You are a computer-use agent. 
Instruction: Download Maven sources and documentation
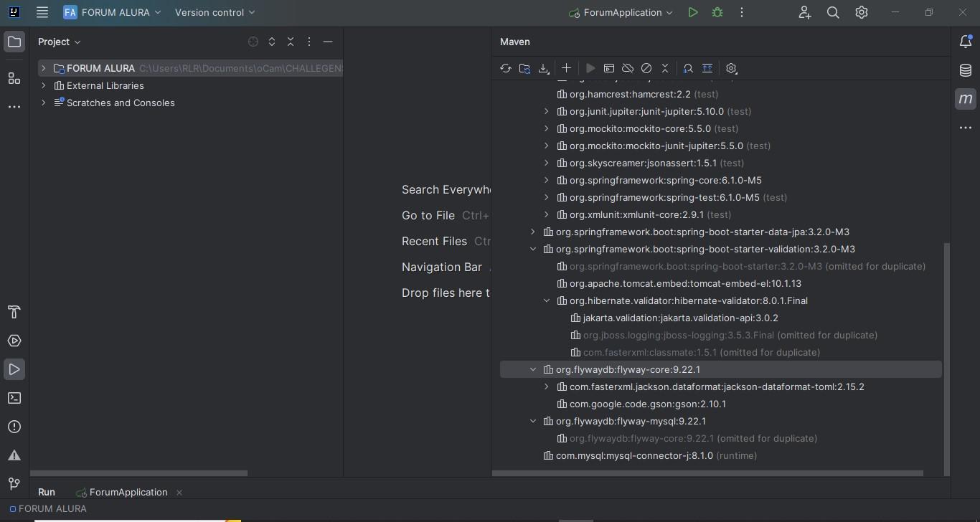(544, 68)
